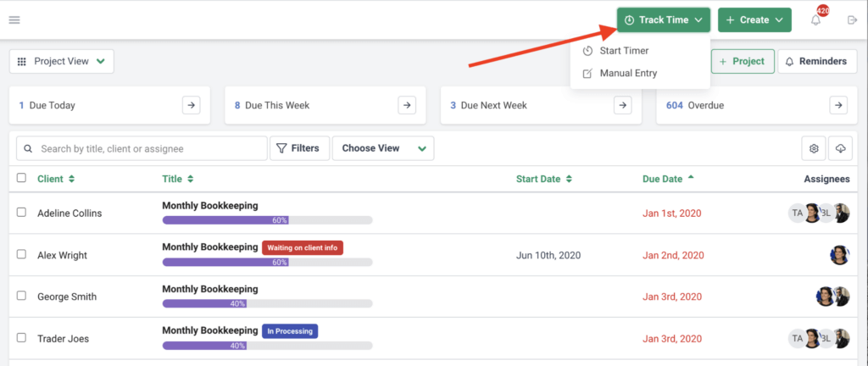Open the Choose View dropdown

click(x=383, y=148)
